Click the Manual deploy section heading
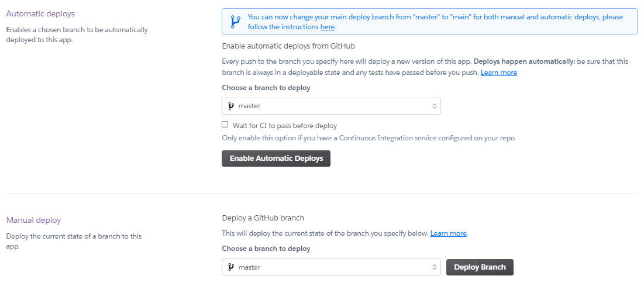Image resolution: width=644 pixels, height=286 pixels. 34,220
